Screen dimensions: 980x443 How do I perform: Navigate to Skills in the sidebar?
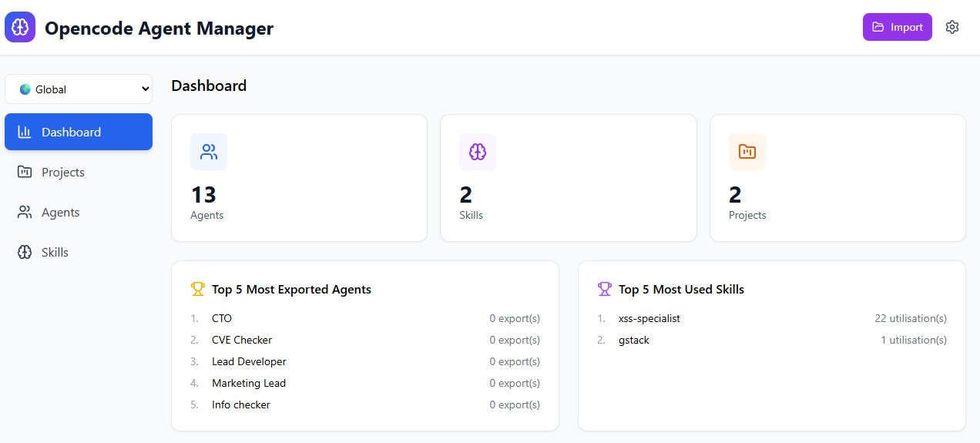tap(79, 252)
